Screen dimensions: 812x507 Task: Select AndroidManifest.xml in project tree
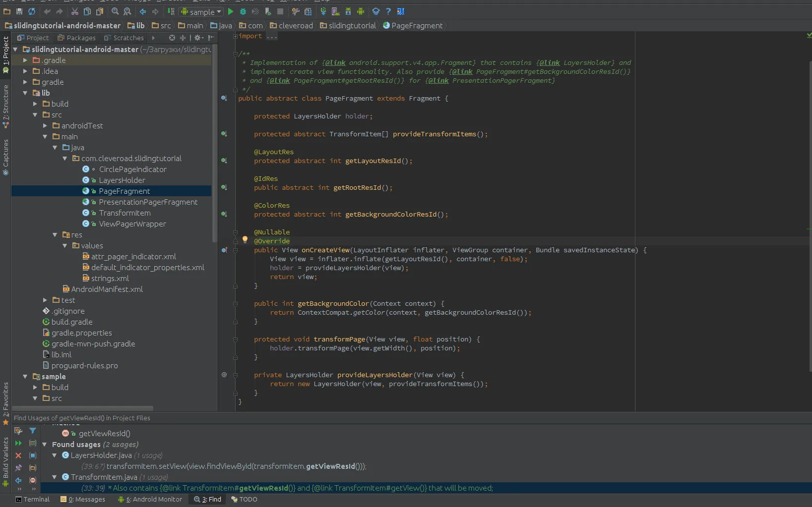(x=107, y=289)
